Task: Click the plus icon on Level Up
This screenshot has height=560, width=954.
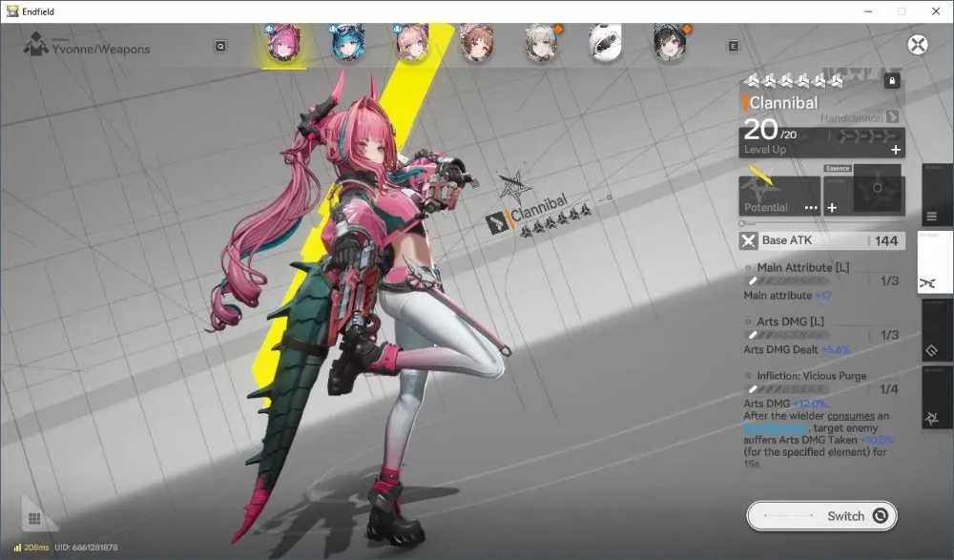Action: point(896,150)
